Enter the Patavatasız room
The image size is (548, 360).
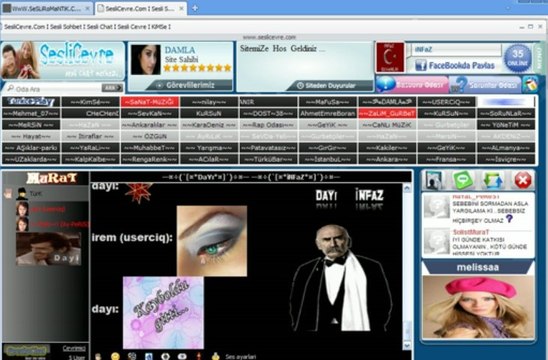click(268, 148)
